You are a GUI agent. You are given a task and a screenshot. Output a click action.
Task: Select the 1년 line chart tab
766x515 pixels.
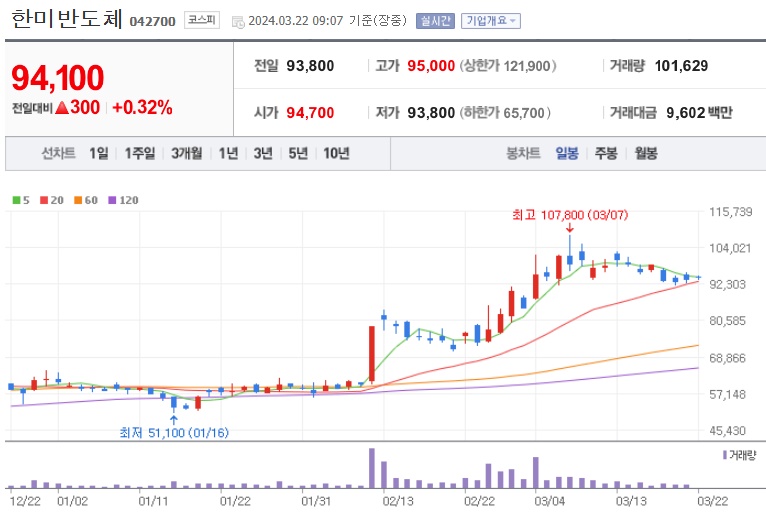pyautogui.click(x=228, y=153)
